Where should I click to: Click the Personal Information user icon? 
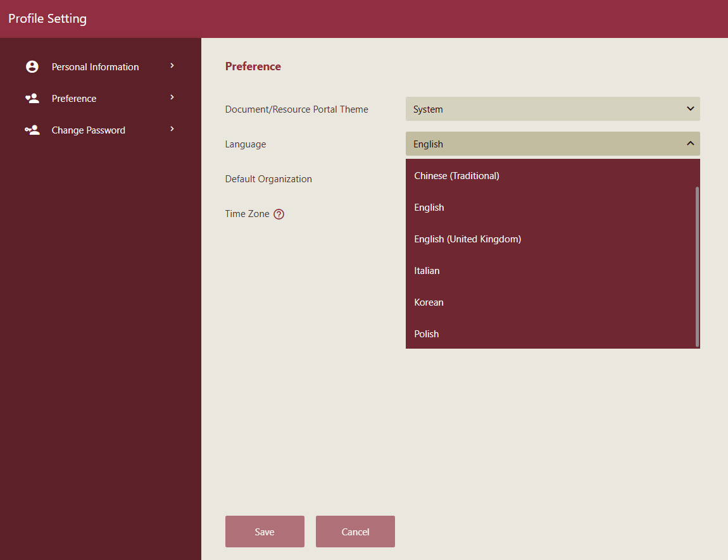(32, 67)
